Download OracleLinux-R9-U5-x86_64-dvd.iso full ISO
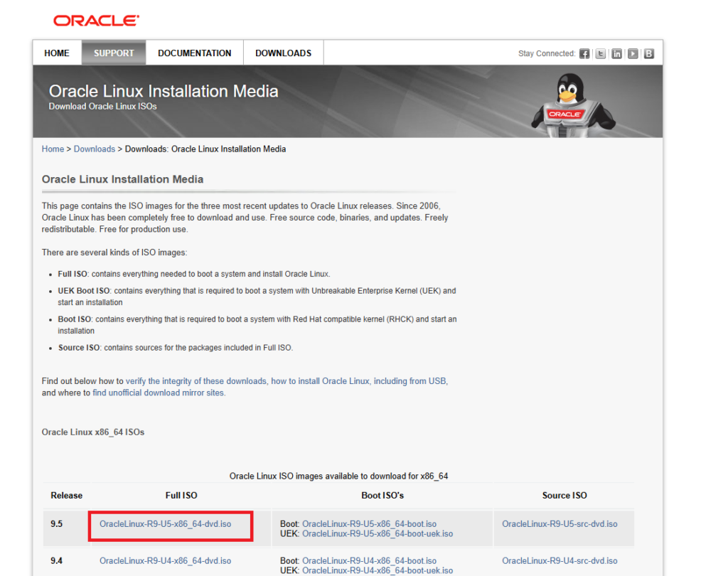 [165, 524]
